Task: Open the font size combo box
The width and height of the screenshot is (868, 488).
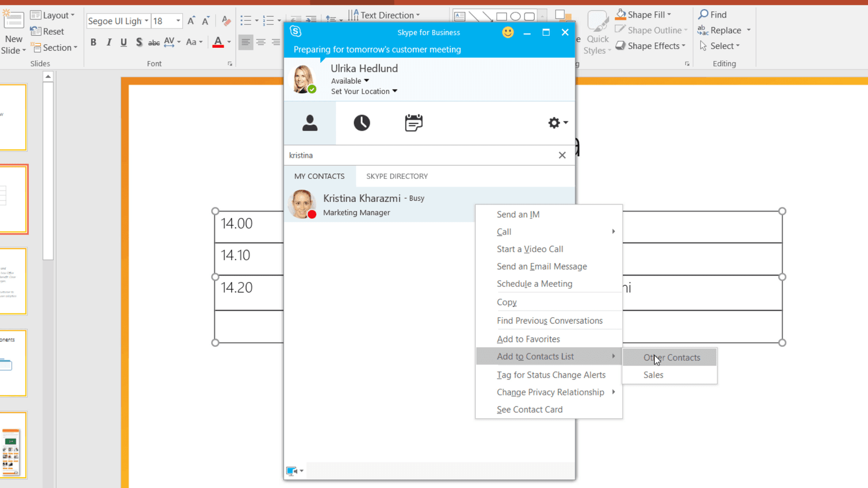Action: click(167, 21)
